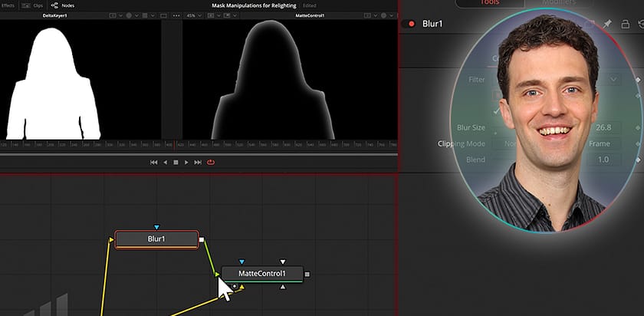Disable Blur1 with the red enable switch

[x=409, y=24]
